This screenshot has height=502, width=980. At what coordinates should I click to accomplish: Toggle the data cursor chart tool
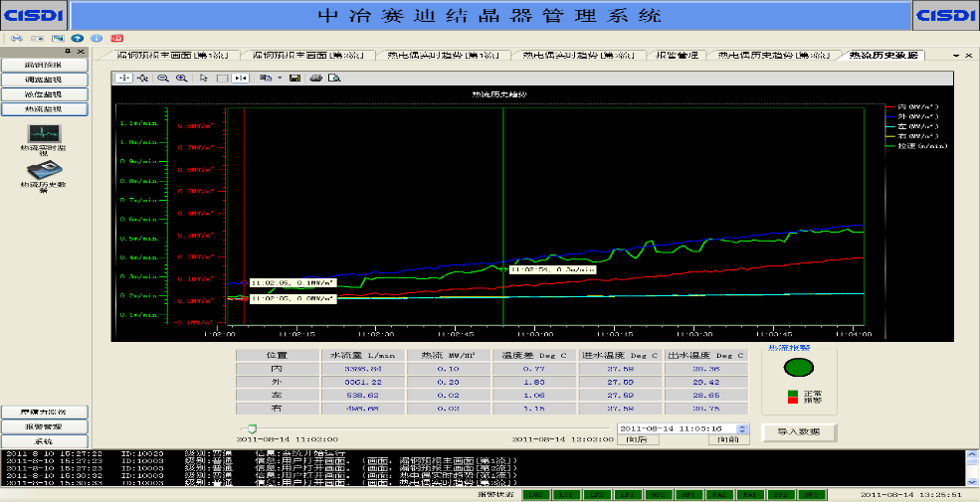coord(241,79)
